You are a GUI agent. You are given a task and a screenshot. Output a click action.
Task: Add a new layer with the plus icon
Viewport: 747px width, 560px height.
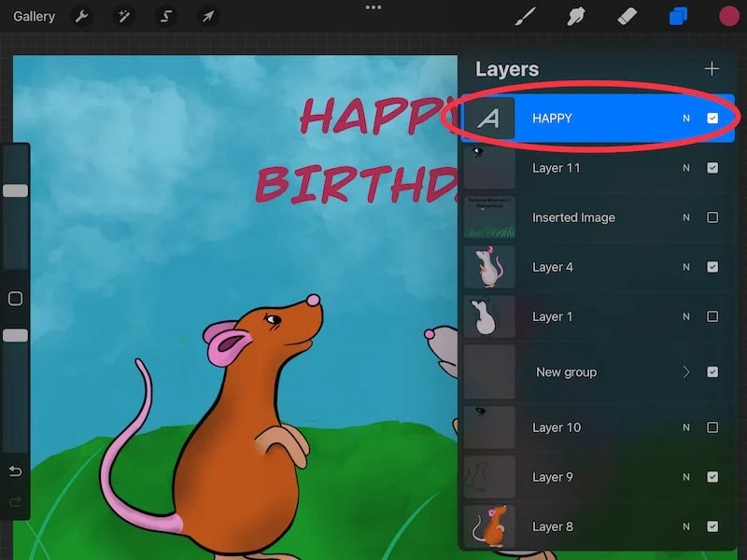tap(712, 68)
